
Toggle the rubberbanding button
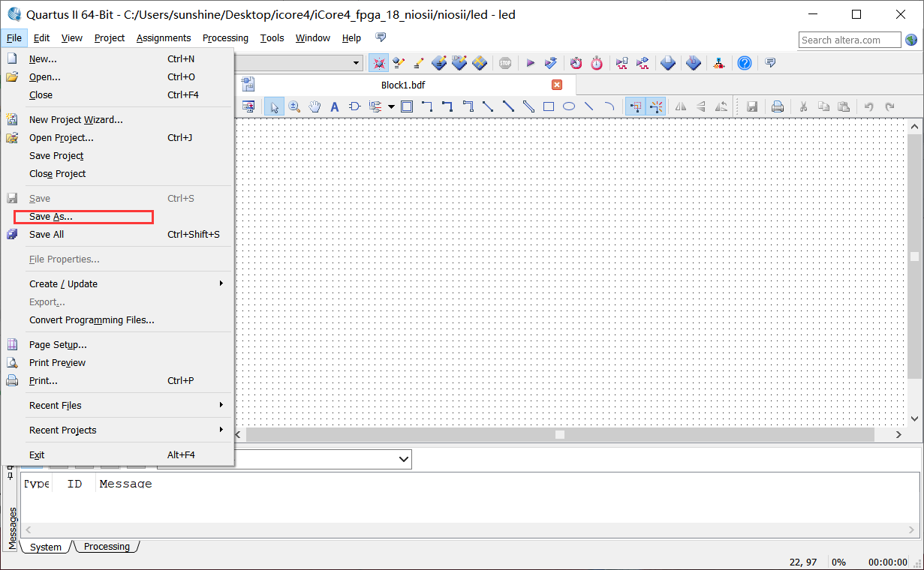pyautogui.click(x=636, y=106)
